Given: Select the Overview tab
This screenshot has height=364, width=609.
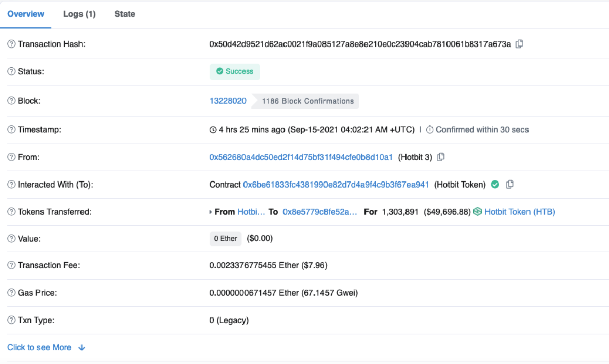Looking at the screenshot, I should 25,14.
